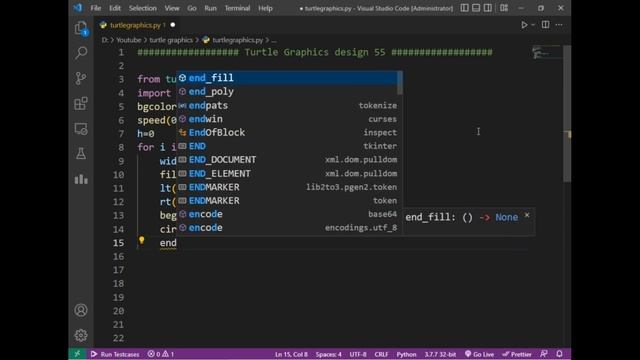Change UTF-8 file encoding
This screenshot has width=640, height=360.
pos(358,354)
